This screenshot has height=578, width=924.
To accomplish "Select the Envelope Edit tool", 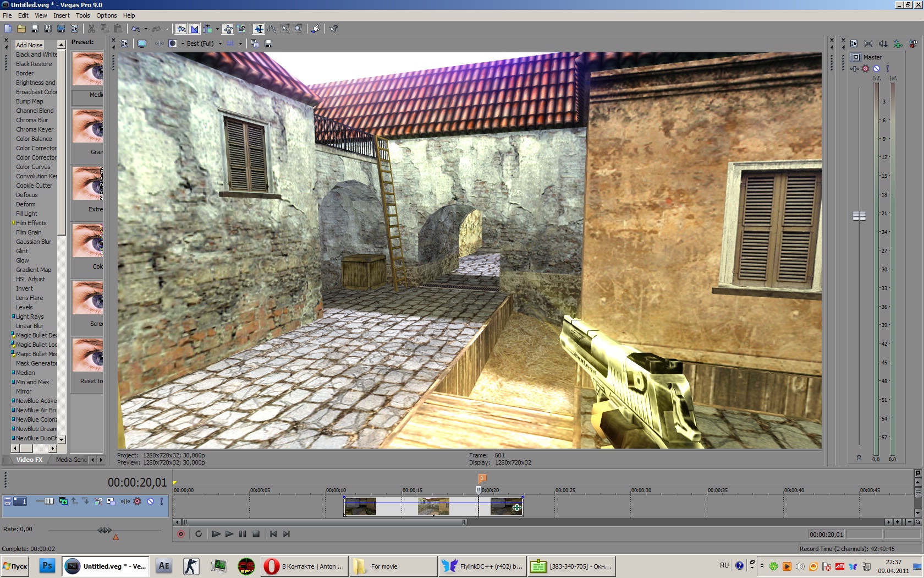I will coord(272,29).
